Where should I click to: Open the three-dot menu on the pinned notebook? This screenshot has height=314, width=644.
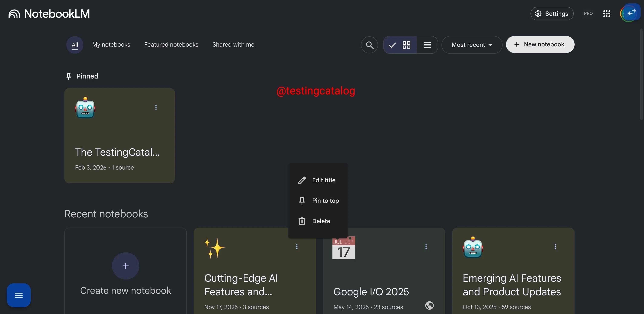coord(156,107)
